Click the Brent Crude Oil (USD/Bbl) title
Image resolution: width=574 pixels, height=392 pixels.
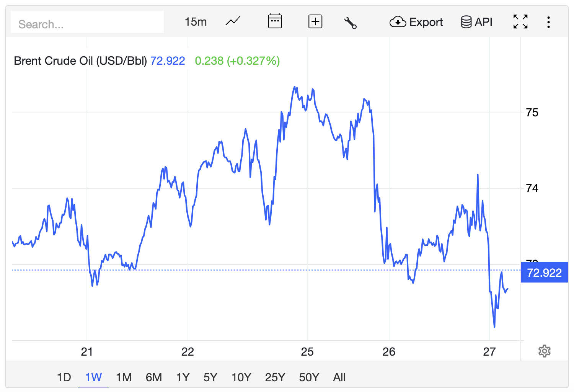pos(80,61)
